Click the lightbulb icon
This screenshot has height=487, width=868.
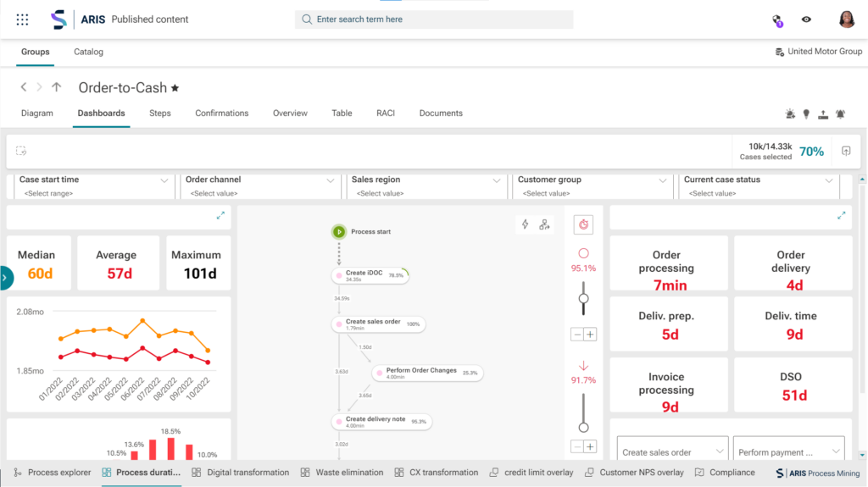806,113
